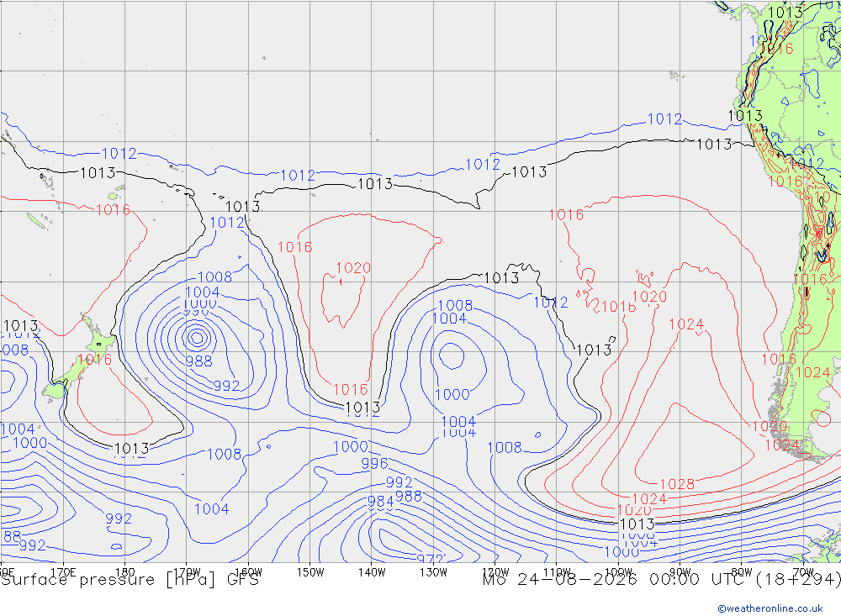The height and width of the screenshot is (616, 841).
Task: Click New Zealand's North Island on the map
Action: point(98,341)
